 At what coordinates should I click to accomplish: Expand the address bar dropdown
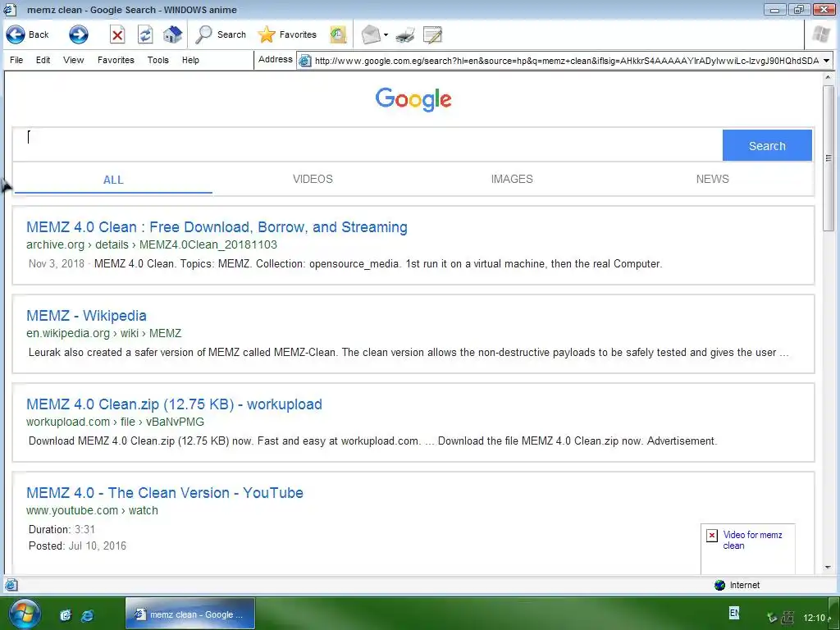pyautogui.click(x=827, y=61)
